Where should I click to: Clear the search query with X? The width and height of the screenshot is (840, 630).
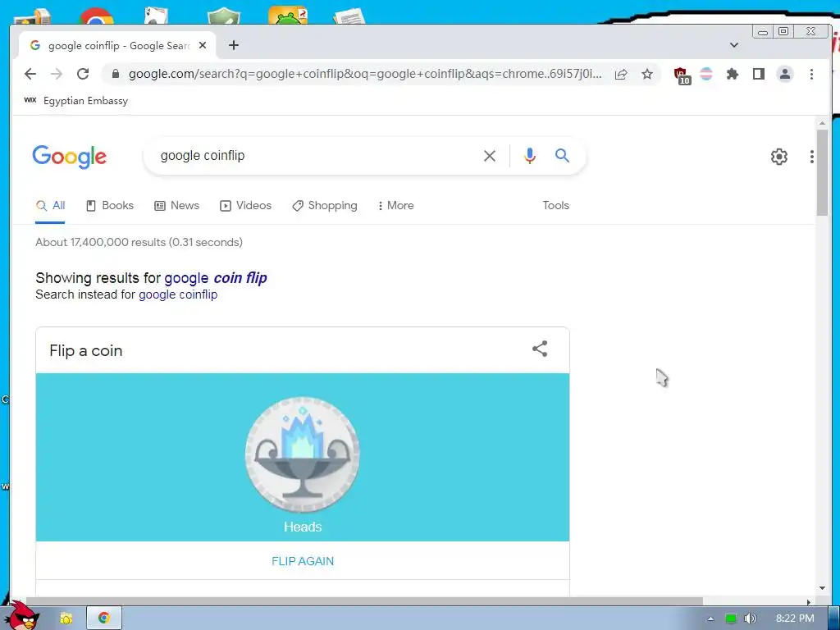(490, 156)
